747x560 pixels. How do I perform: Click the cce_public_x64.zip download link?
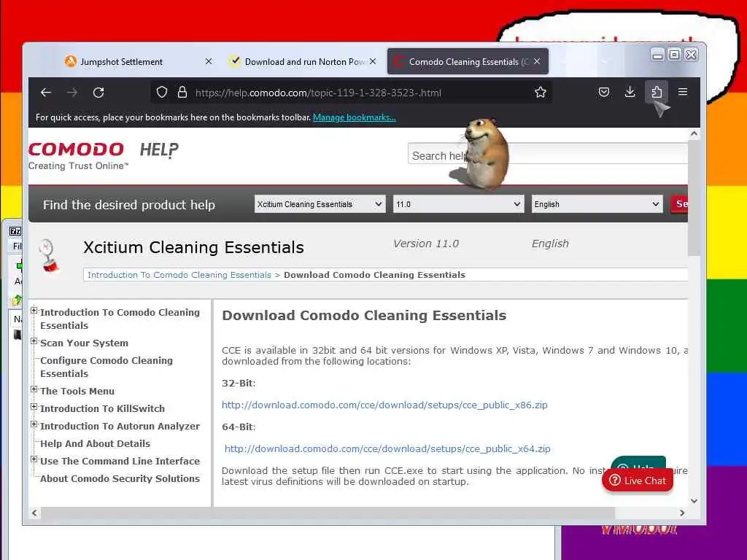click(x=387, y=448)
